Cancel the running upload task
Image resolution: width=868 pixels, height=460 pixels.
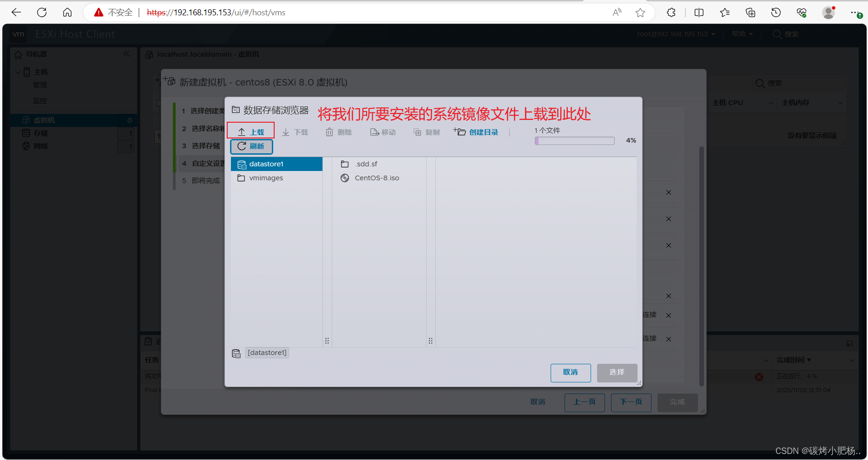click(759, 377)
